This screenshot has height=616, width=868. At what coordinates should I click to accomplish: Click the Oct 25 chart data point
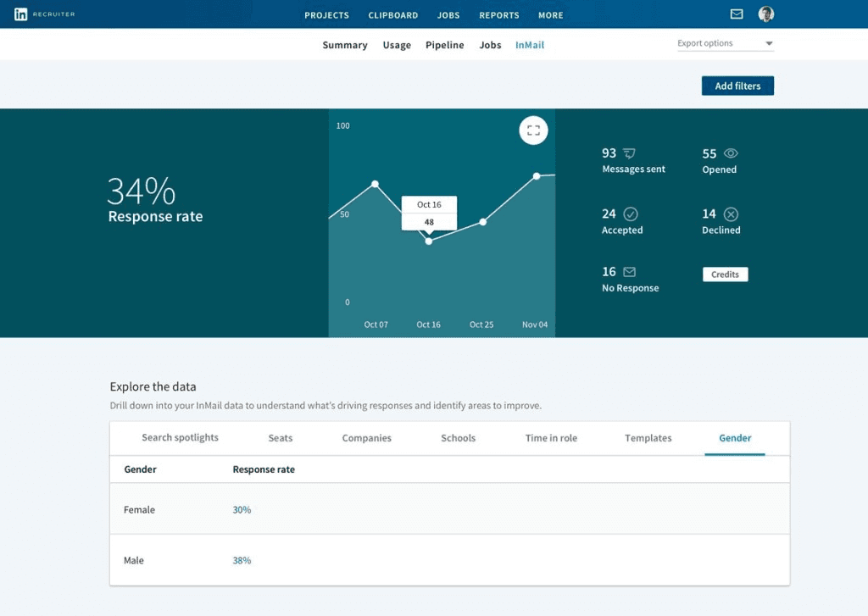[x=482, y=222]
